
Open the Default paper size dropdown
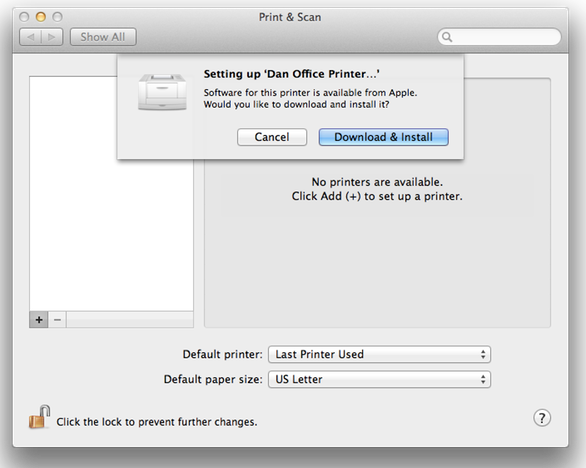pyautogui.click(x=379, y=379)
